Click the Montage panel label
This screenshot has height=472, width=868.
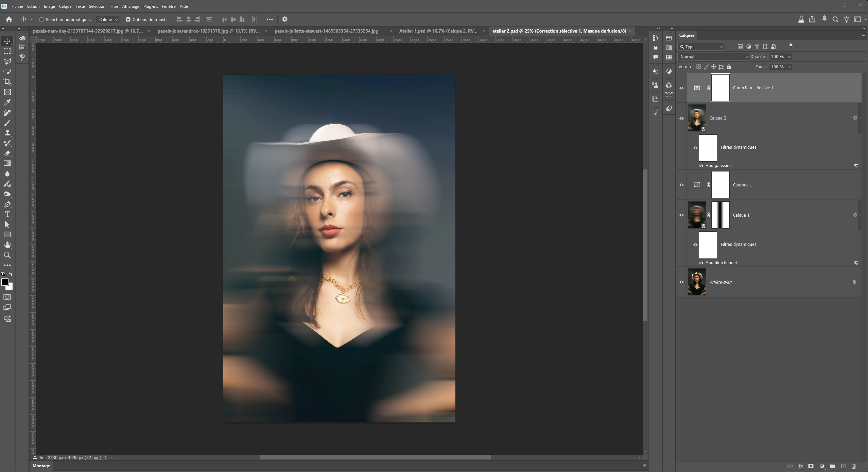point(41,466)
